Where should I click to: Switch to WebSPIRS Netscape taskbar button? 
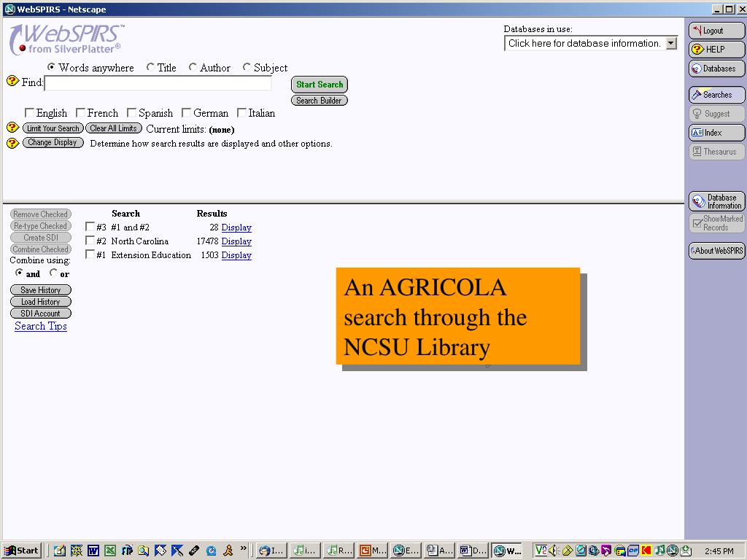(x=507, y=551)
